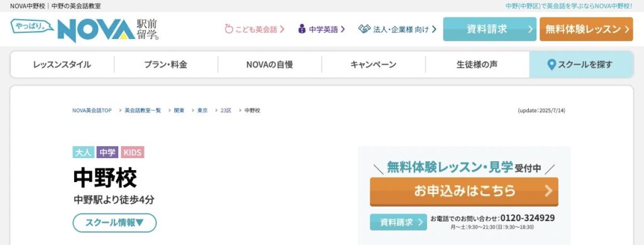Open the 生徒様の声 navigation item
The height and width of the screenshot is (245, 644).
point(477,64)
